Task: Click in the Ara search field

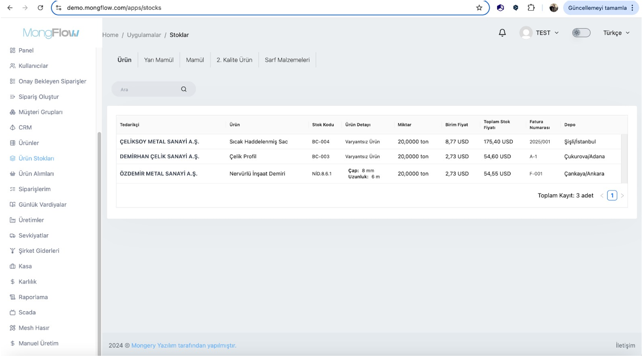Action: (x=148, y=89)
